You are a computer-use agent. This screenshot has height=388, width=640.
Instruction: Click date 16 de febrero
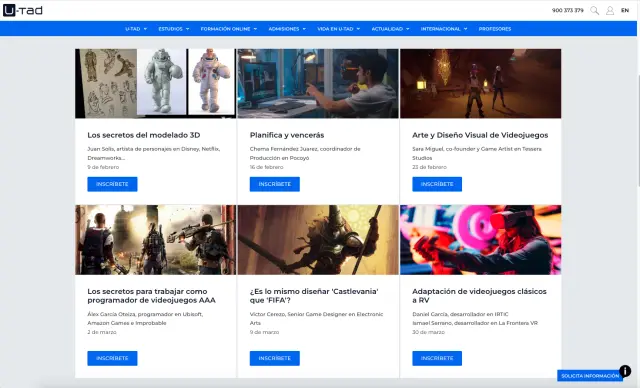click(x=267, y=167)
